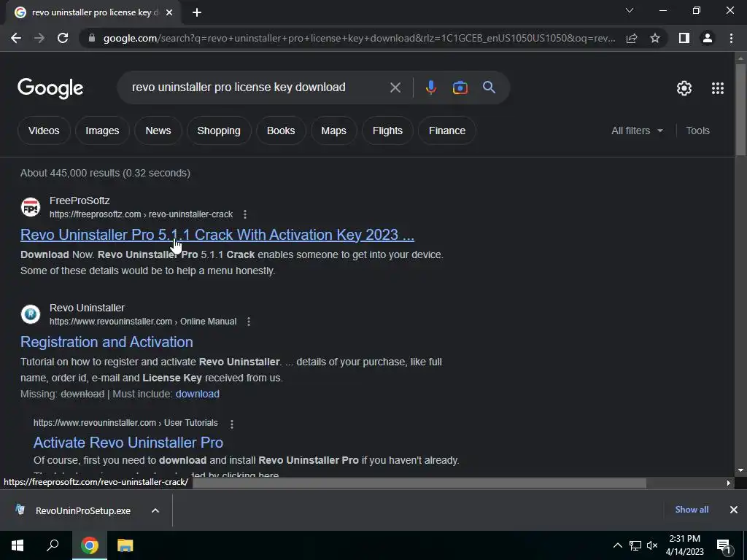Switch to Videos results
Screen dimensions: 747x560
coord(44,131)
